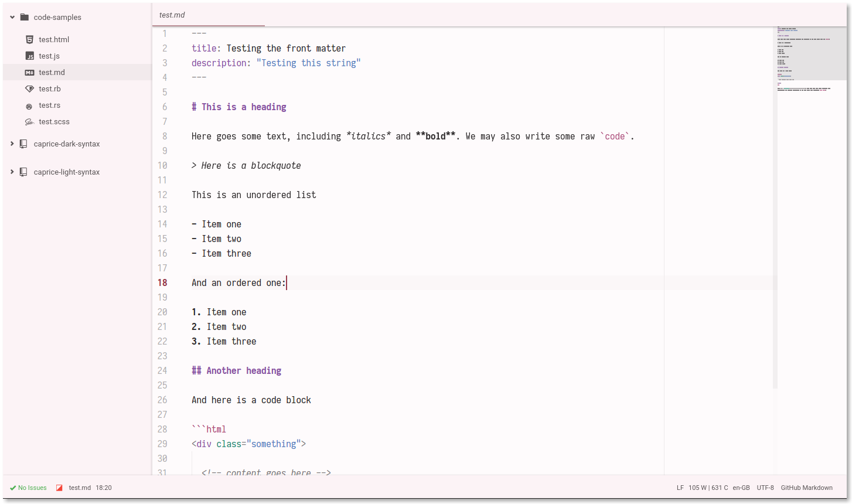The image size is (852, 504).
Task: Change the GitHub Markdown grammar selector
Action: coord(807,488)
